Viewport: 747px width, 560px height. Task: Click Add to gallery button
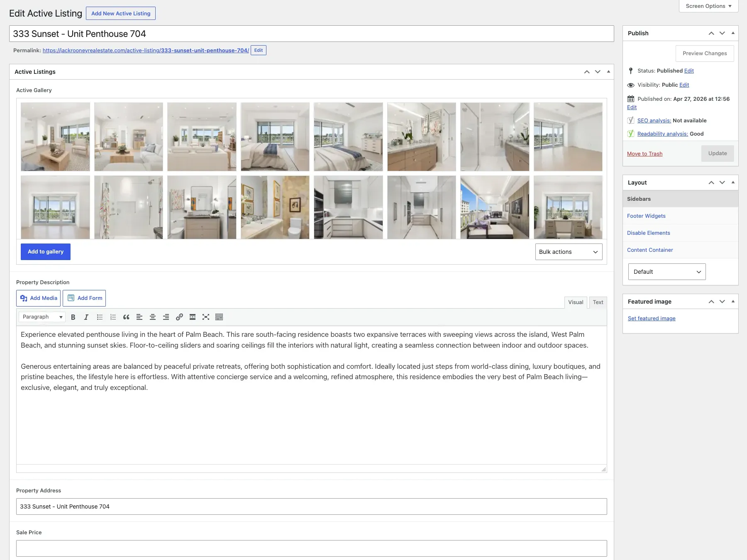click(x=46, y=252)
